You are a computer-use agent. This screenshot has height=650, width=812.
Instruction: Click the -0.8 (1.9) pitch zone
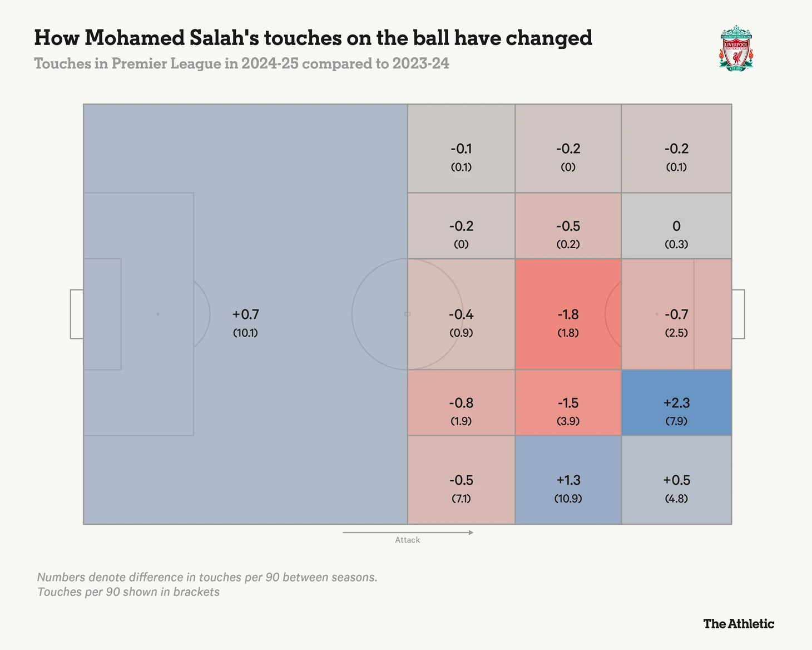click(461, 402)
